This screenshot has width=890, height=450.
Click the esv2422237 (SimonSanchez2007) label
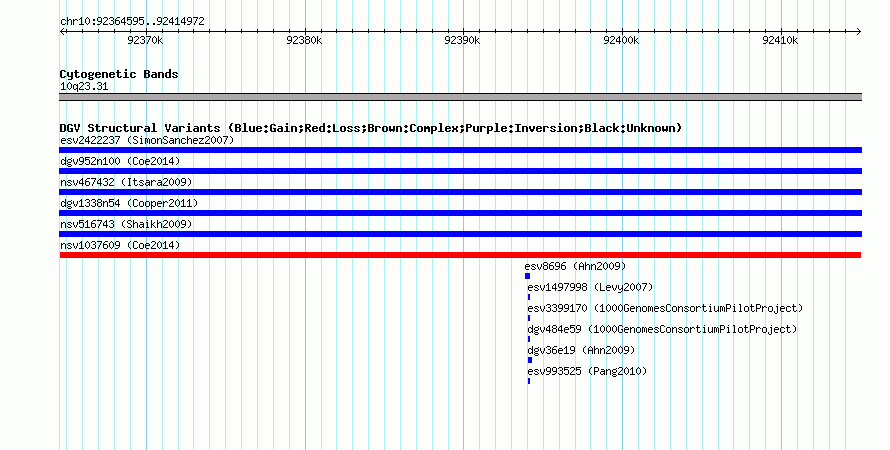click(x=147, y=140)
